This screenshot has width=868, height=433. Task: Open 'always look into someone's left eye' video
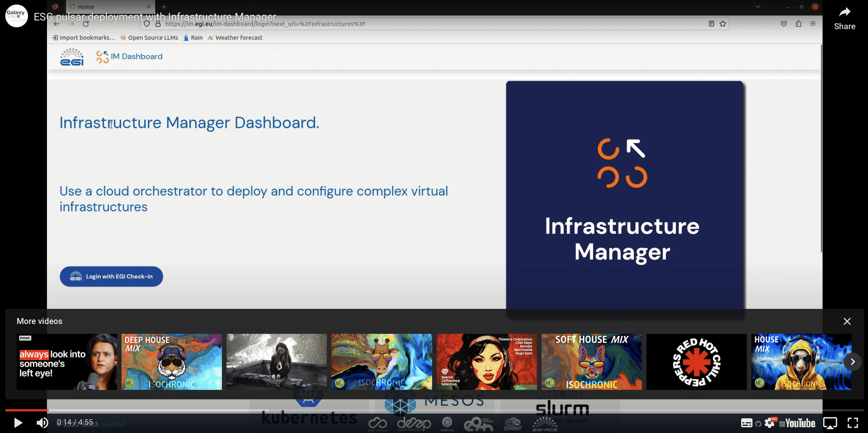(67, 362)
